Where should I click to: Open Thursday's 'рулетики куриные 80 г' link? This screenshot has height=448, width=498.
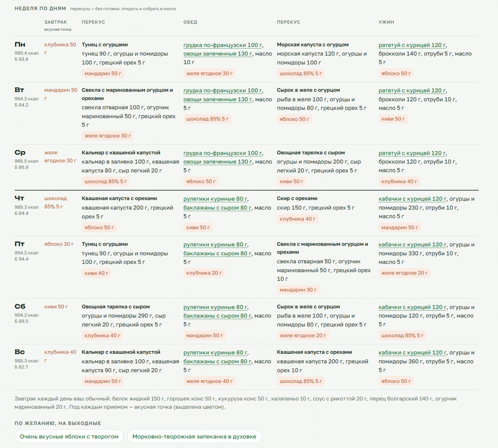215,199
